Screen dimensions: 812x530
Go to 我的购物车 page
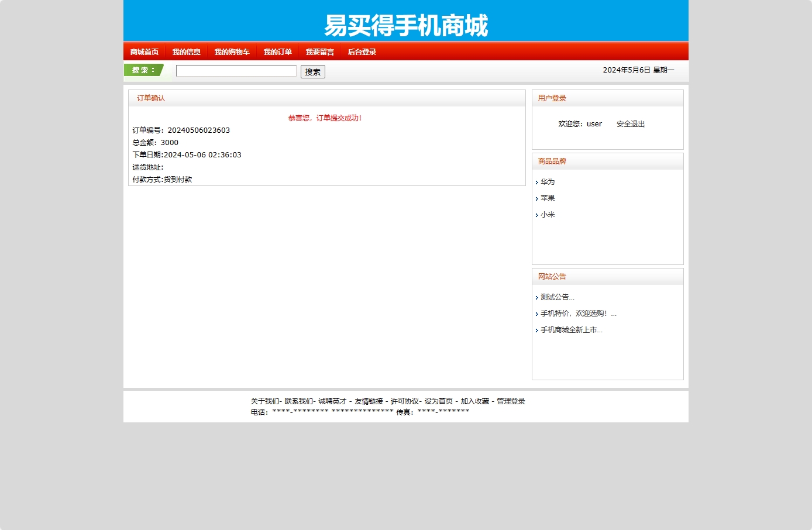pyautogui.click(x=232, y=51)
